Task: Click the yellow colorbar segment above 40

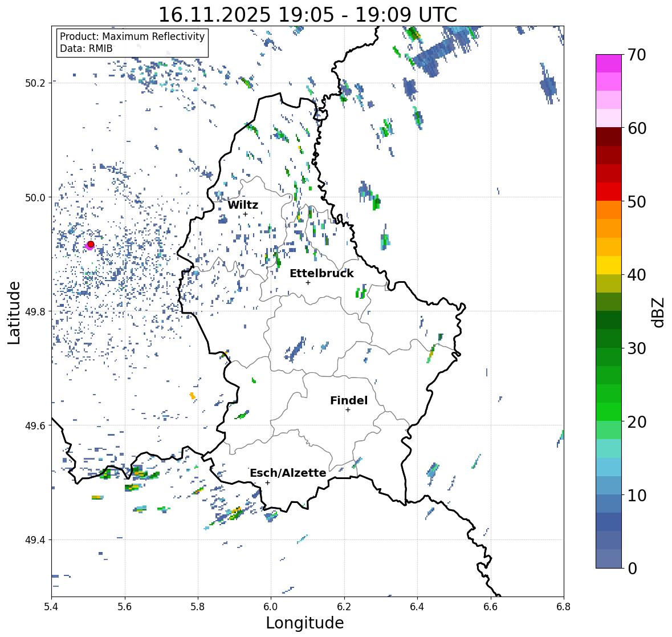Action: click(609, 265)
